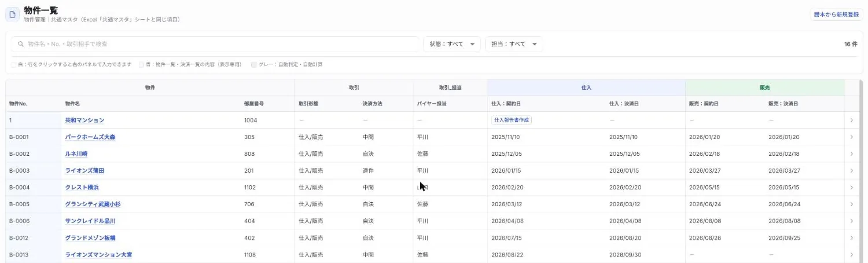Open row chevron for グランシティ武蔵小杉
Screen dimensions: 868x263
click(851, 204)
